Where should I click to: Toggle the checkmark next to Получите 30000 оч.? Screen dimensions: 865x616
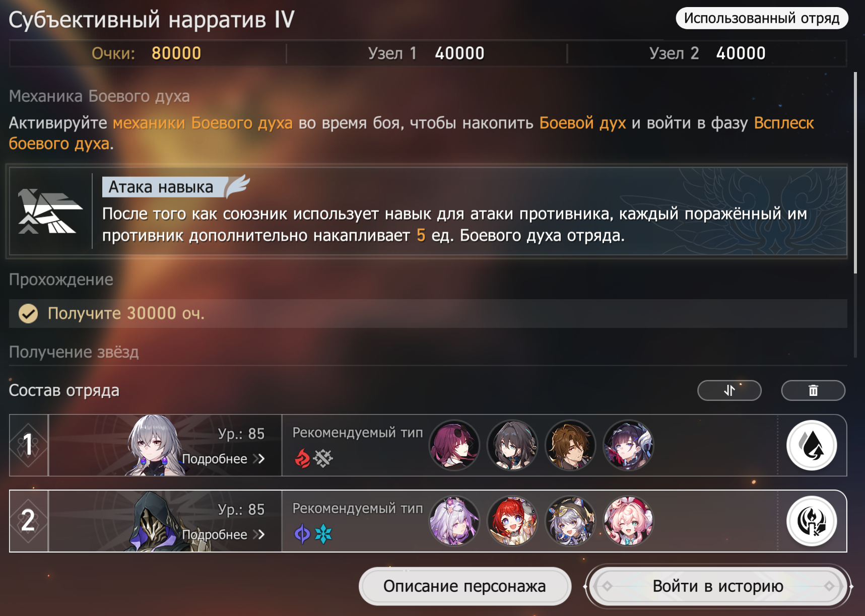(28, 313)
